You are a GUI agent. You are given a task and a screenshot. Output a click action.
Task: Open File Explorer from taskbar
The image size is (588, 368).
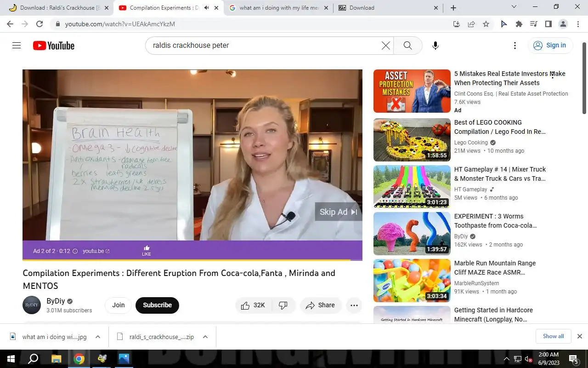pyautogui.click(x=56, y=359)
